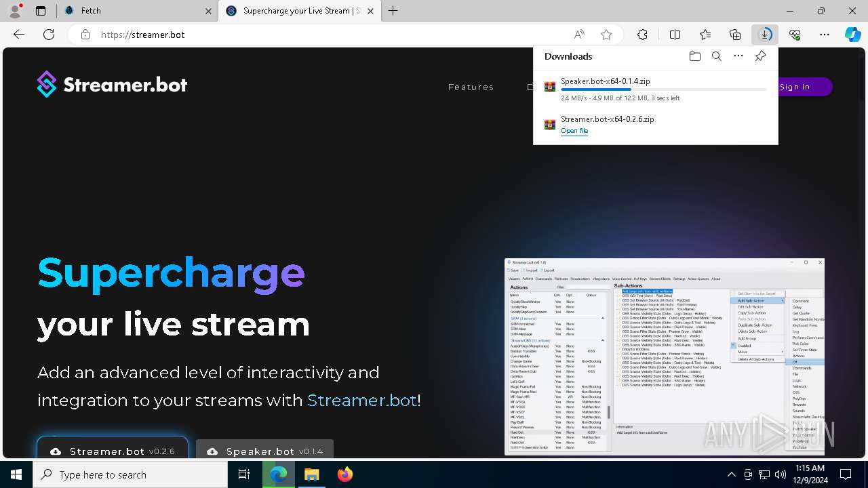Search downloads in Downloads panel
The width and height of the screenshot is (868, 488).
click(x=717, y=56)
